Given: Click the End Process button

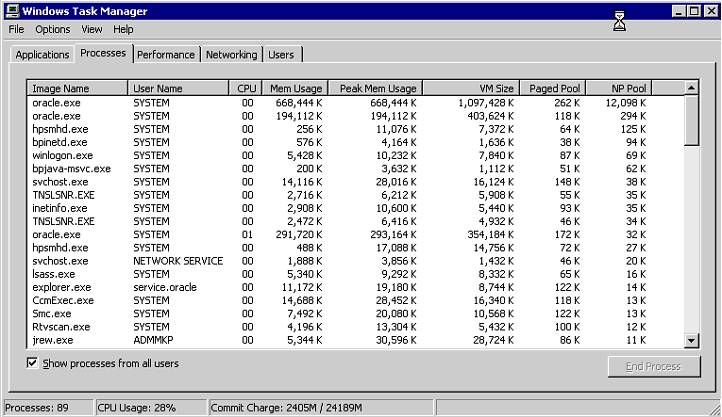Looking at the screenshot, I should pyautogui.click(x=653, y=366).
